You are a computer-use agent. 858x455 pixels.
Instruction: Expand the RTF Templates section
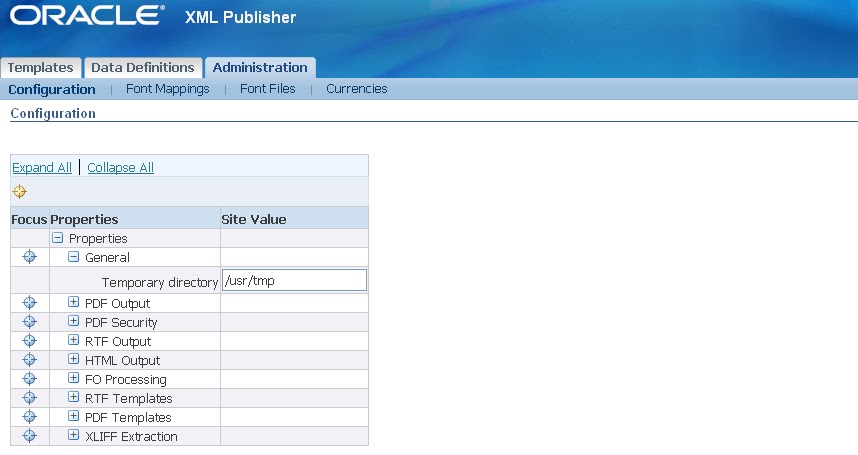click(73, 397)
